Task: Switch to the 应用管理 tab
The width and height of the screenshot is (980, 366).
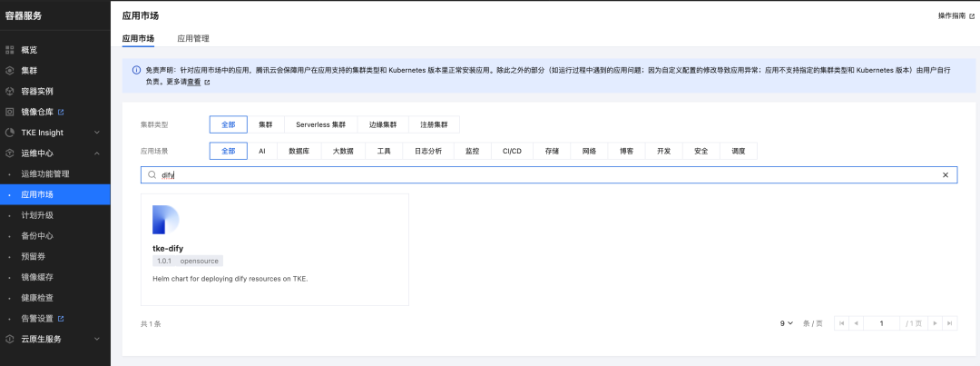Action: click(193, 38)
